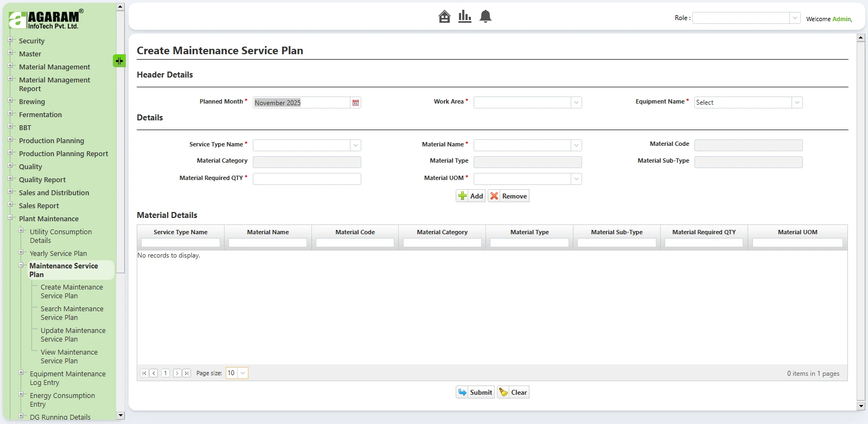This screenshot has height=424, width=868.
Task: Go to the next grid page
Action: [177, 373]
